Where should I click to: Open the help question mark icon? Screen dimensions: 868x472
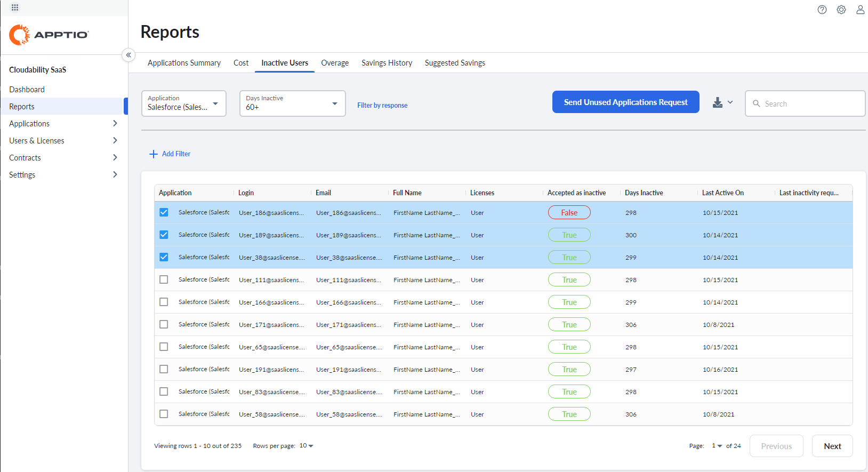(822, 10)
